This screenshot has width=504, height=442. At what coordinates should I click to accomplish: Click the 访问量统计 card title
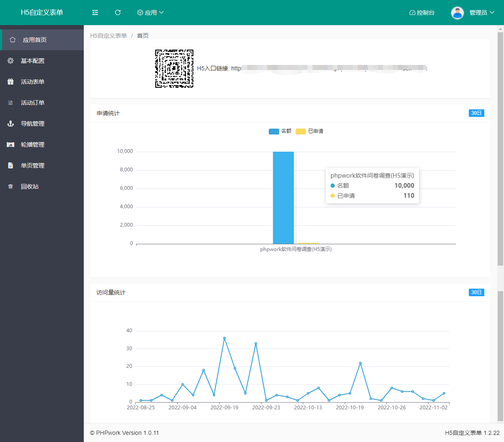[111, 292]
